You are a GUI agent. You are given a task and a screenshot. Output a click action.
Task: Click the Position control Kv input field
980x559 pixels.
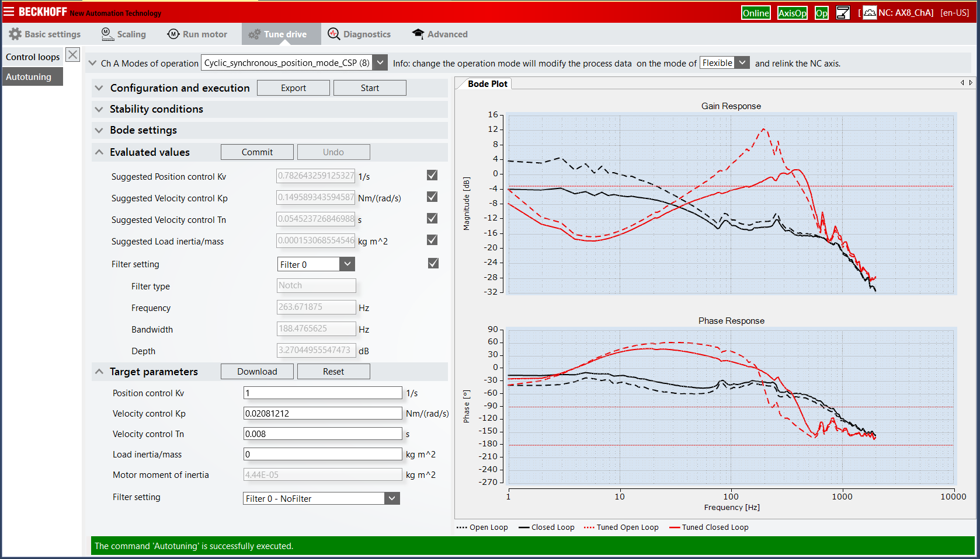pos(322,393)
